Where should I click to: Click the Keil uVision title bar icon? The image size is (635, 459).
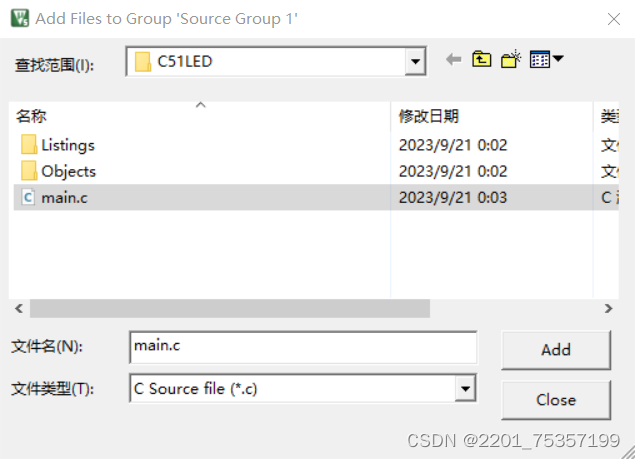tap(19, 19)
